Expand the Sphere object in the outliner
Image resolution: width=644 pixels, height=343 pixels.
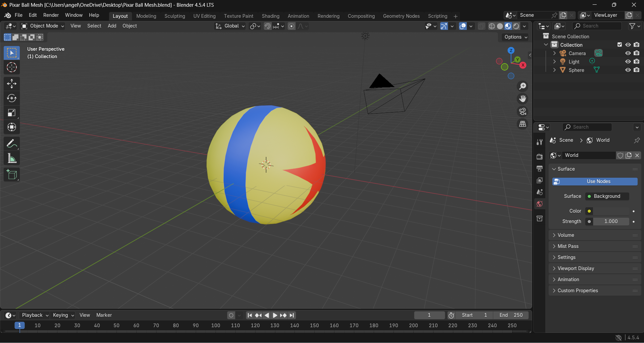click(554, 70)
